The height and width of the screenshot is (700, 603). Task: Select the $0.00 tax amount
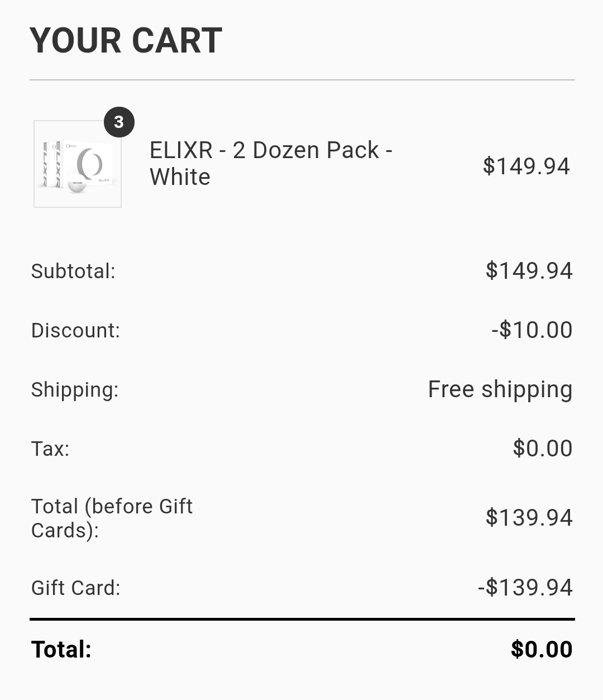(542, 449)
